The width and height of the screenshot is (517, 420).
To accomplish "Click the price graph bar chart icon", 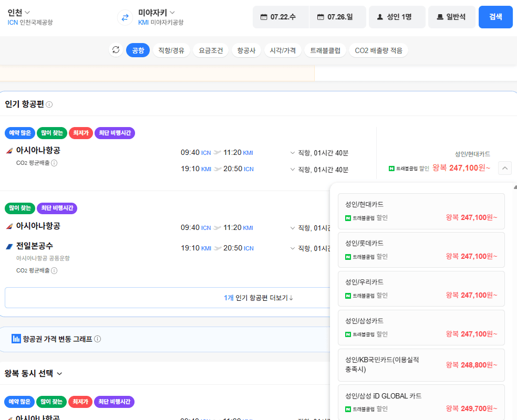I will click(x=16, y=339).
